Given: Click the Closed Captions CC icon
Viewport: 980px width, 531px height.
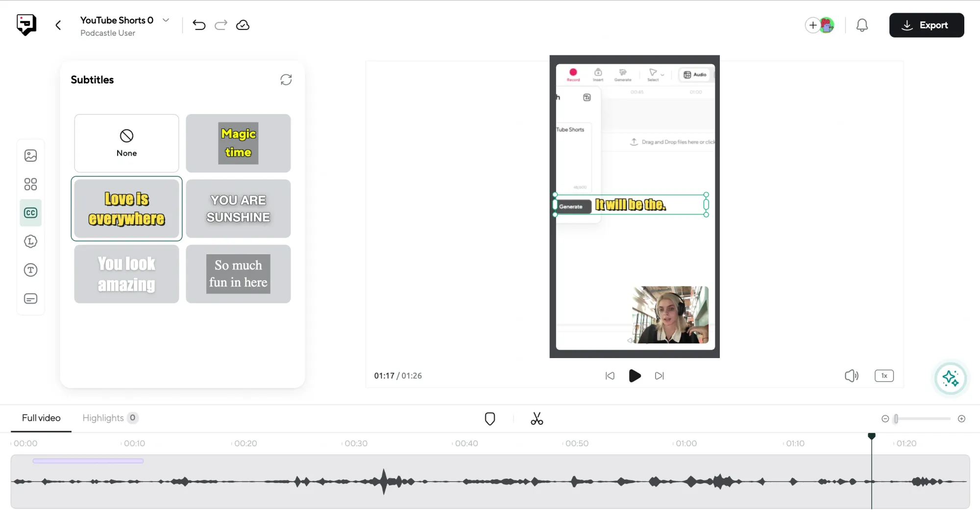Looking at the screenshot, I should point(31,213).
